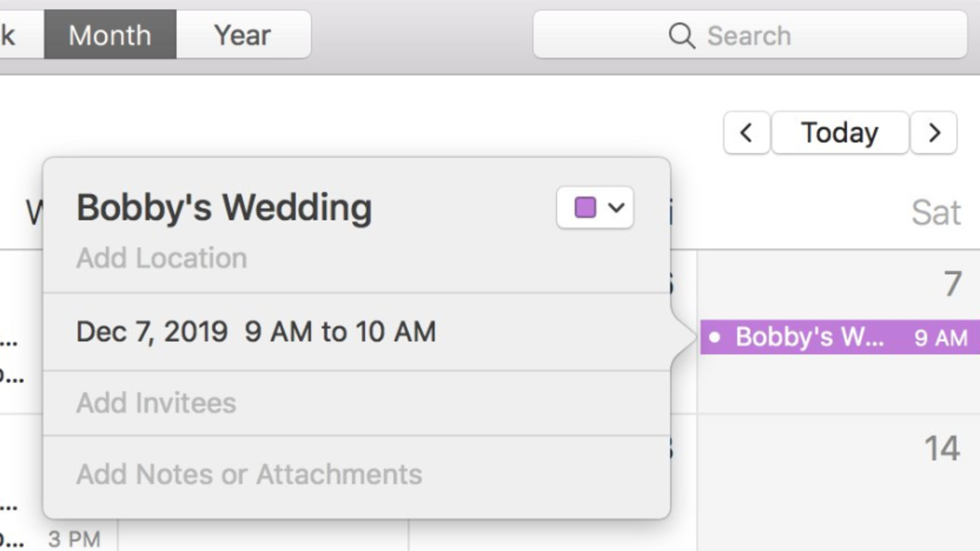Go to the next month arrow

pos(933,133)
